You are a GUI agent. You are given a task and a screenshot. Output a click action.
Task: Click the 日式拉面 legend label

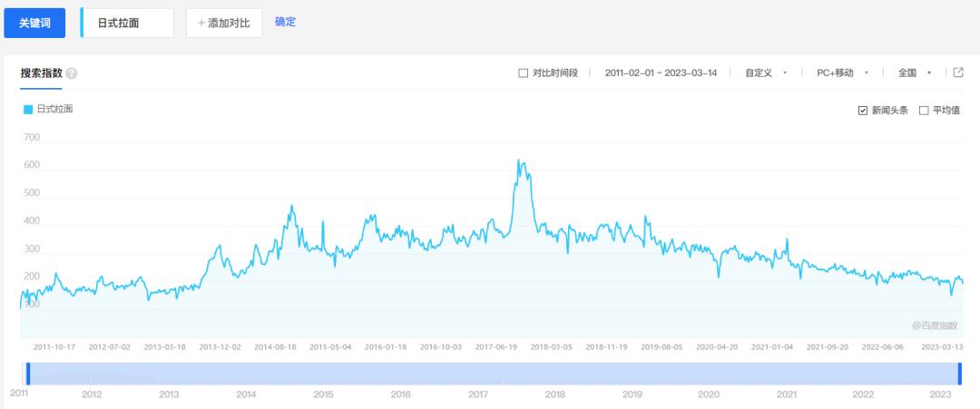54,110
